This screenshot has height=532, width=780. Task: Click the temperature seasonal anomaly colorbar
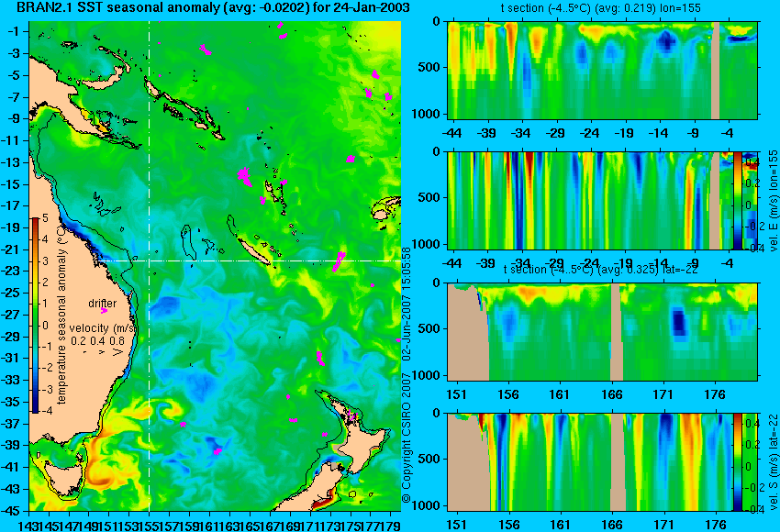coord(35,315)
